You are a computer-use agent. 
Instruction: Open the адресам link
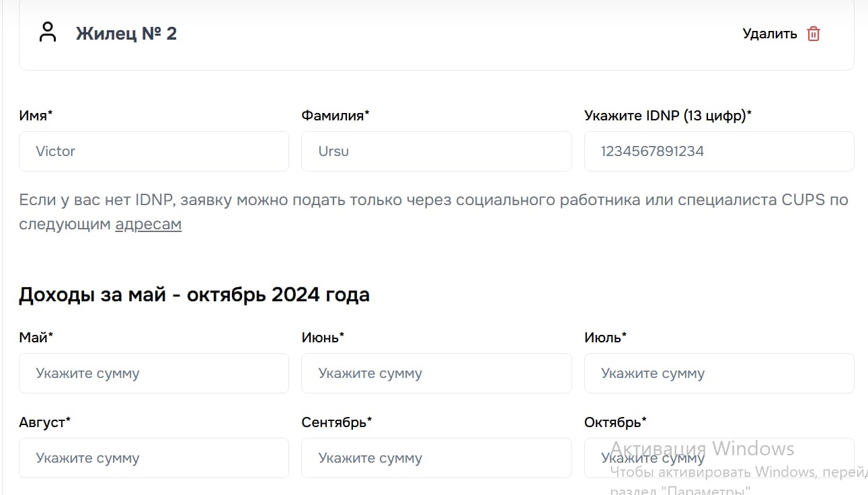coord(148,224)
